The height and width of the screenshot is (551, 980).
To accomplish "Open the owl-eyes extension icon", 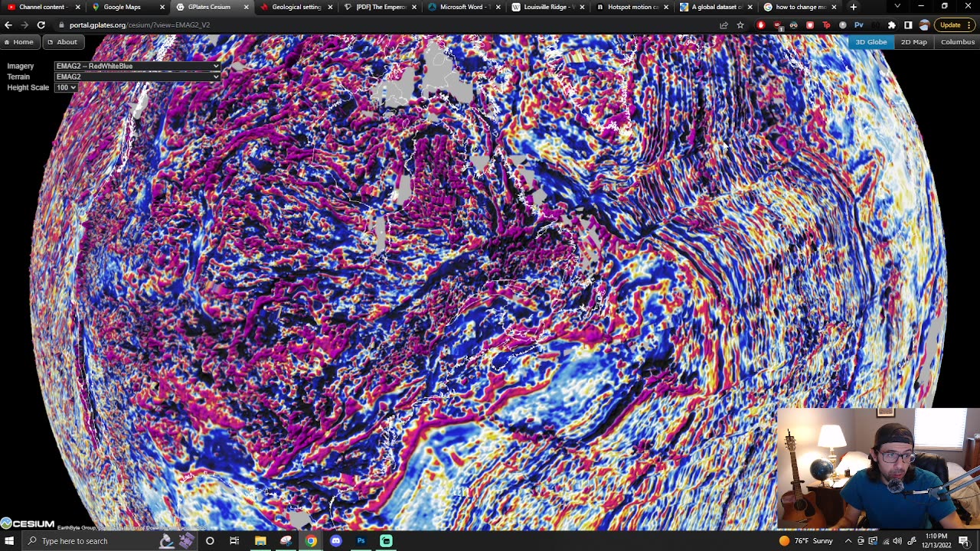I will [793, 24].
